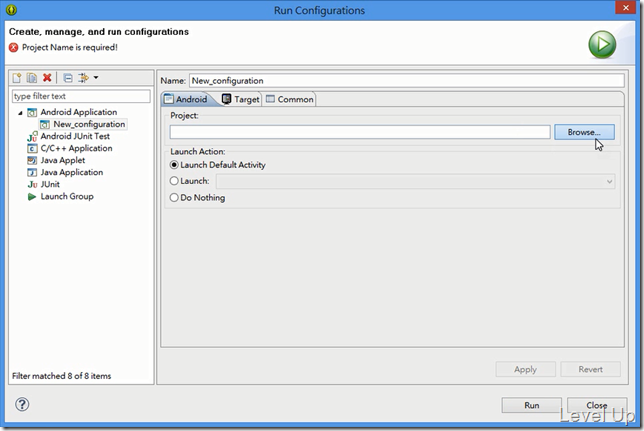Click the Launch Group green arrow icon

[32, 196]
